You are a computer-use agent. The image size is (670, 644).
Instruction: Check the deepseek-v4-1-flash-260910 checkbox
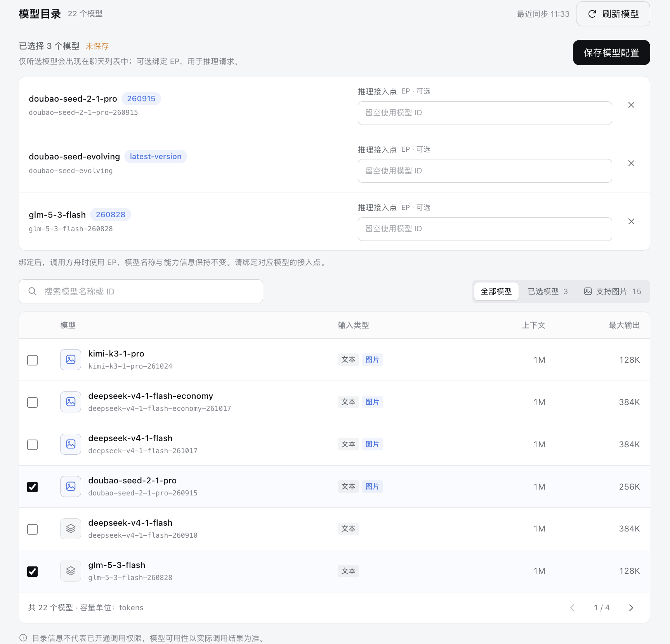(33, 529)
